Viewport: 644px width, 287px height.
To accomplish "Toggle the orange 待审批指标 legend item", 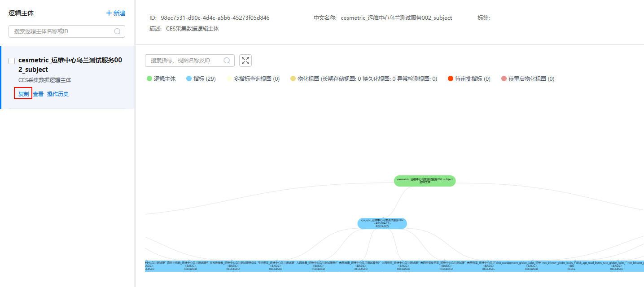I will (x=451, y=78).
